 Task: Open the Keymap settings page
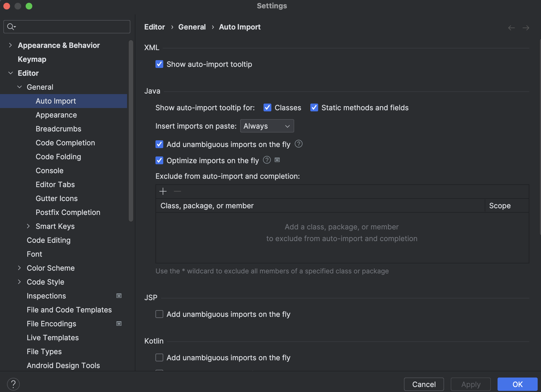coord(32,59)
